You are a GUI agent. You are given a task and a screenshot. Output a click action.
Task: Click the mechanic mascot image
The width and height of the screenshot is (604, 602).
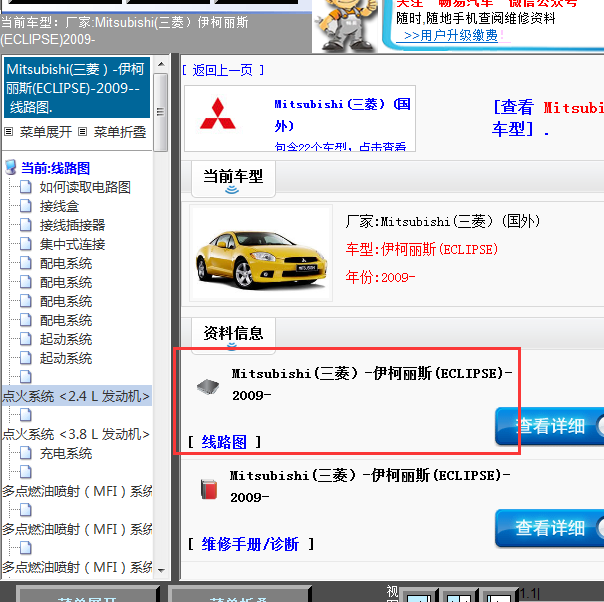point(346,25)
